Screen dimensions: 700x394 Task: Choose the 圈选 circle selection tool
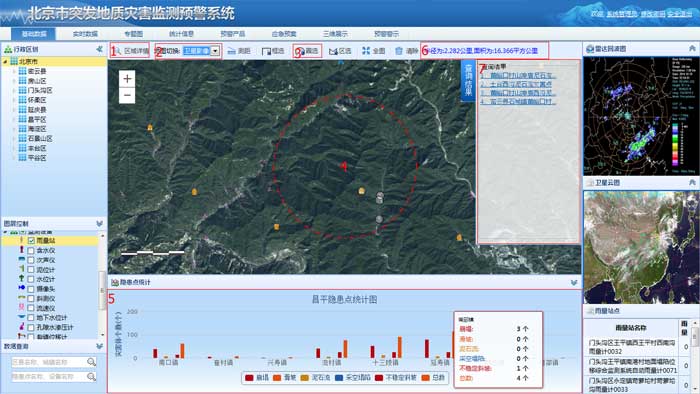click(x=307, y=51)
